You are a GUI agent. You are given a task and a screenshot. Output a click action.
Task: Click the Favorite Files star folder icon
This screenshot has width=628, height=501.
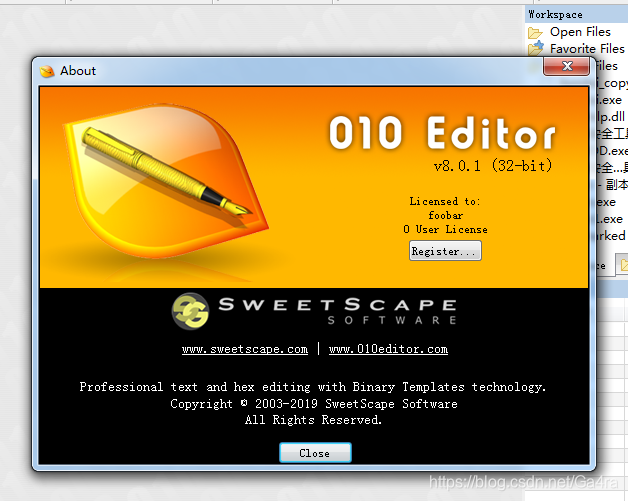(535, 48)
